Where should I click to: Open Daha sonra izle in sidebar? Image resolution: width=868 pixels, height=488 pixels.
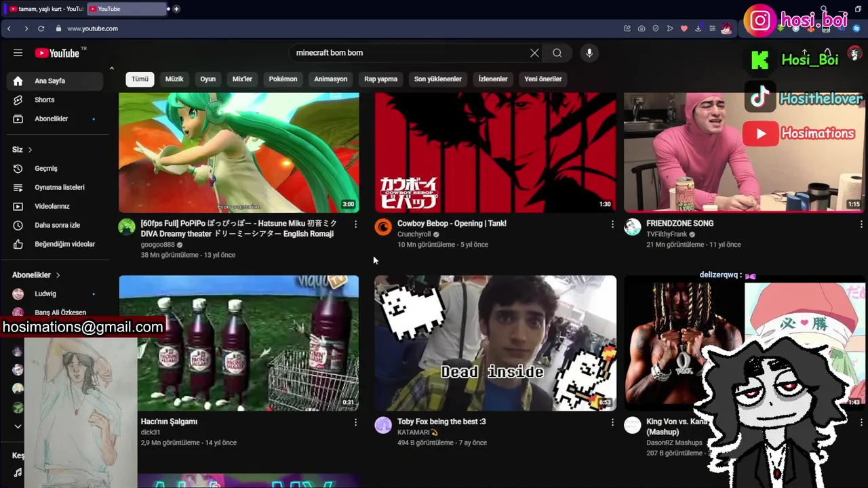[54, 225]
